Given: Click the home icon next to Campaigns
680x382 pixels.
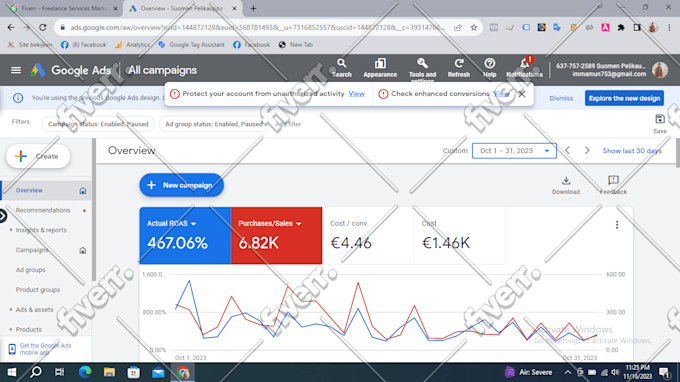Looking at the screenshot, I should (x=82, y=250).
